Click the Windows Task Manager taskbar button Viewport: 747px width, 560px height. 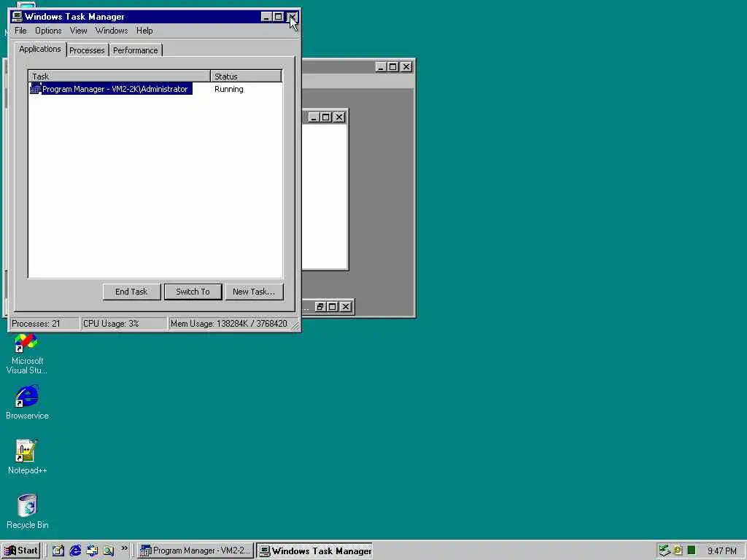[315, 551]
